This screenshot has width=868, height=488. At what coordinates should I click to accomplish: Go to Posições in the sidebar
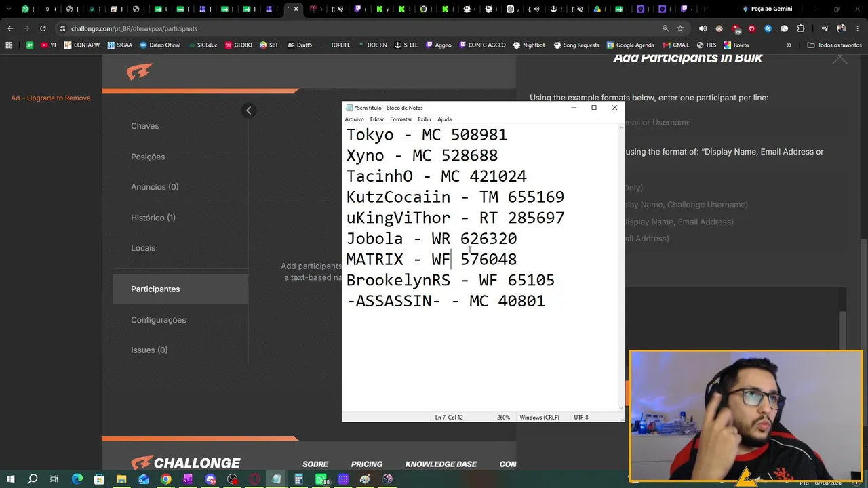point(148,157)
